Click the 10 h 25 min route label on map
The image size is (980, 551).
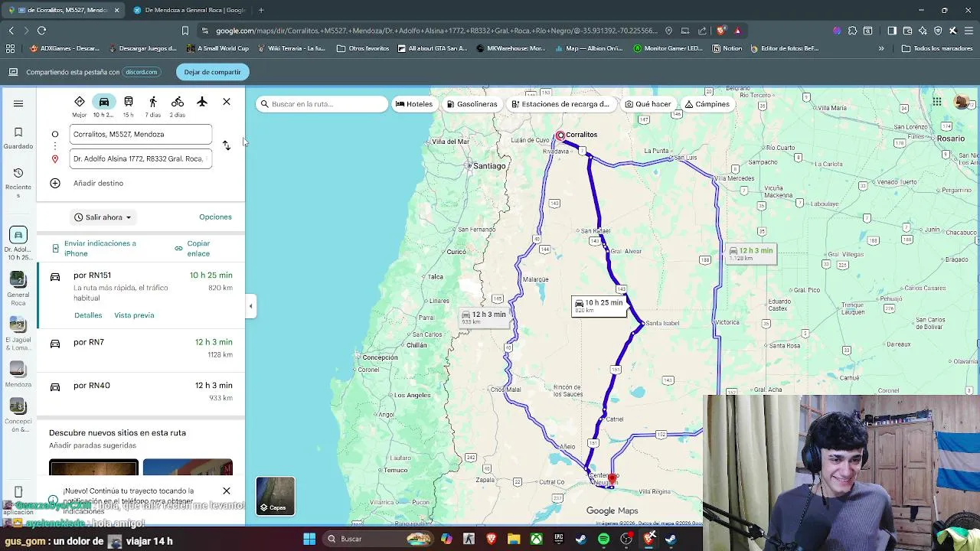[x=599, y=305]
